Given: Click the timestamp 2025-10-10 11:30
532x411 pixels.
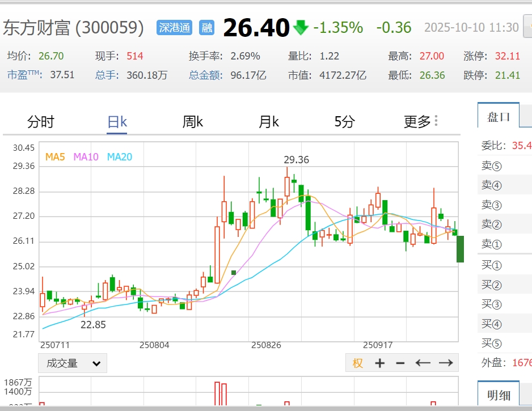Looking at the screenshot, I should click(x=471, y=27).
